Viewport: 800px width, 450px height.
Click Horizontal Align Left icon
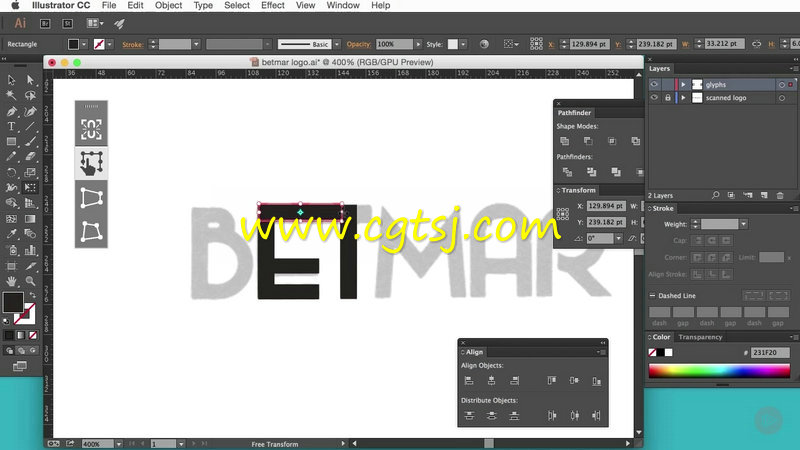(x=469, y=381)
